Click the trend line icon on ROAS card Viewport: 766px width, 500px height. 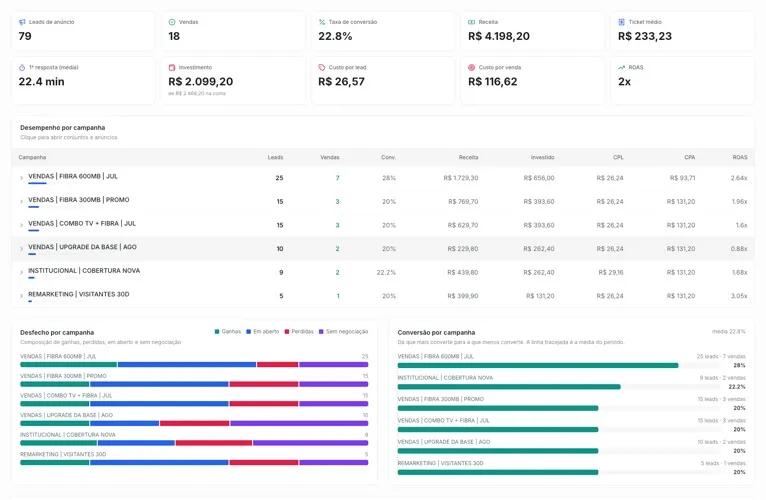click(x=621, y=67)
